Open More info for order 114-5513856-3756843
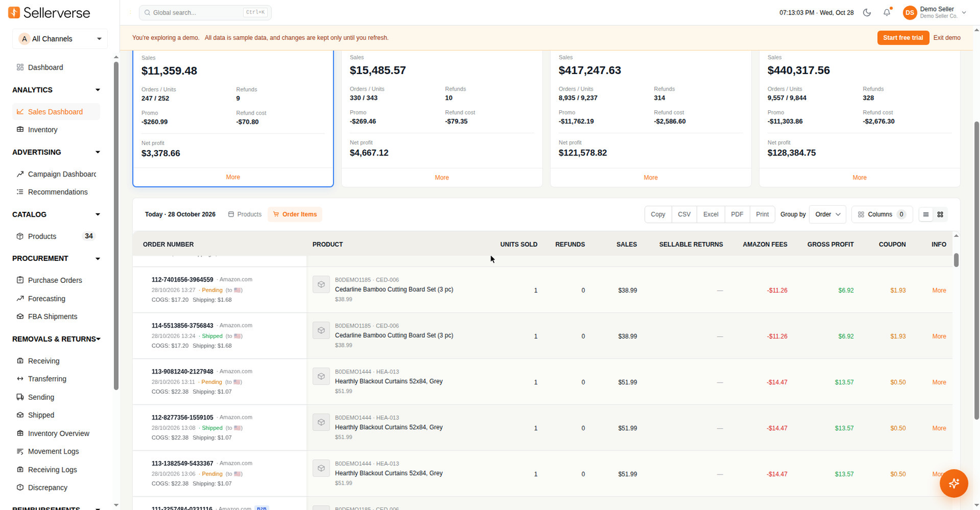 (x=939, y=336)
